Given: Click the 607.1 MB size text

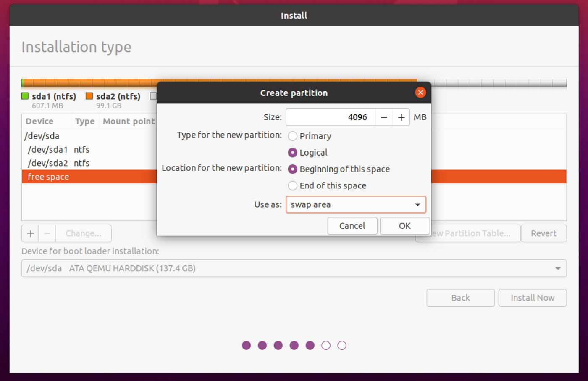Looking at the screenshot, I should [47, 106].
